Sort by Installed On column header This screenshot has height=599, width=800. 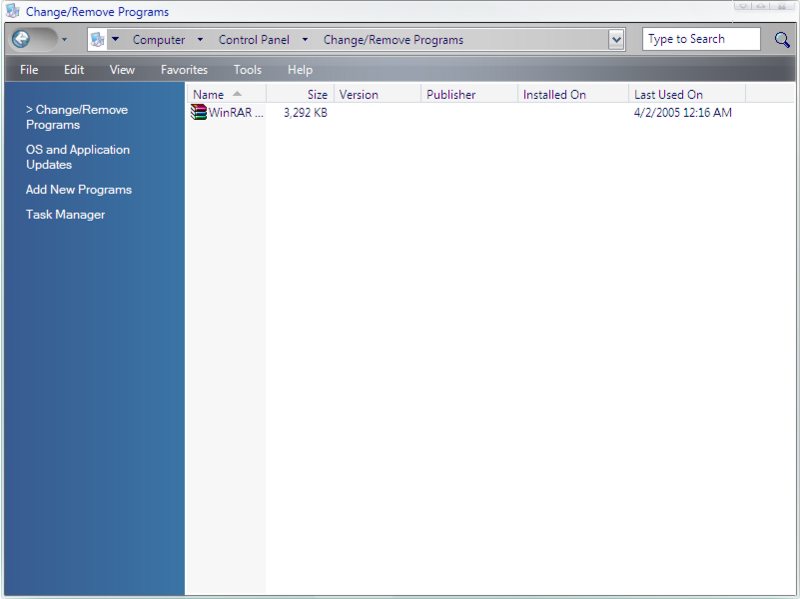[x=573, y=94]
